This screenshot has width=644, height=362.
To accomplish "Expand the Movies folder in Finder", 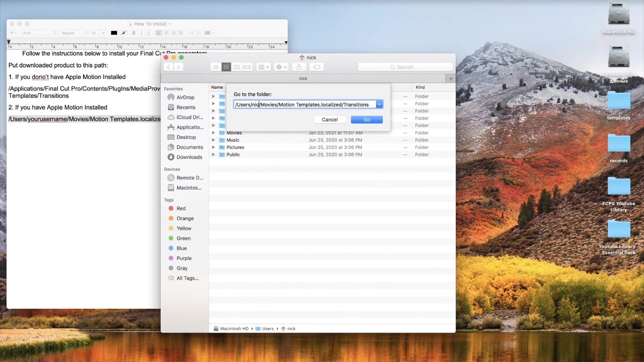I will tap(213, 132).
